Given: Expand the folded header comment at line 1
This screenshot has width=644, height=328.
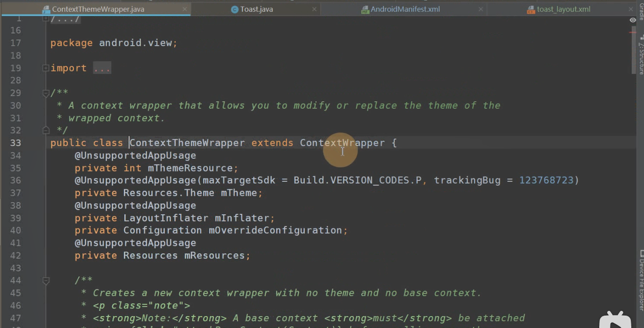Looking at the screenshot, I should (x=46, y=19).
